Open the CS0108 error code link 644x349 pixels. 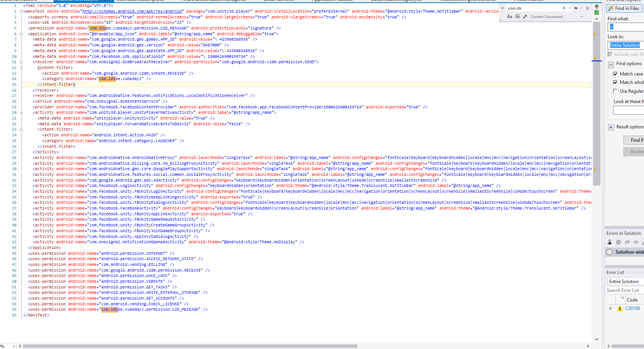(633, 308)
